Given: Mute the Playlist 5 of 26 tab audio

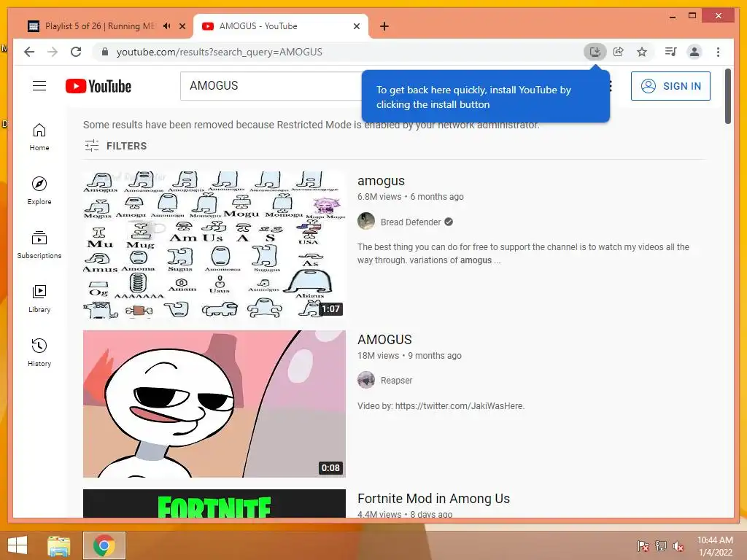Looking at the screenshot, I should [x=166, y=26].
